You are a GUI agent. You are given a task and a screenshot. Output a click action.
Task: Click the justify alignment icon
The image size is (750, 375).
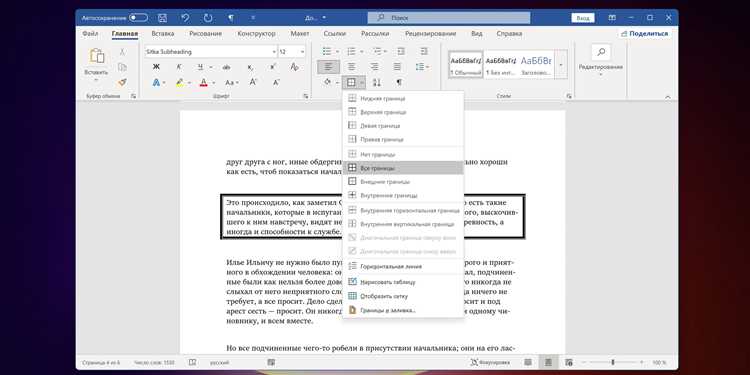click(x=397, y=67)
